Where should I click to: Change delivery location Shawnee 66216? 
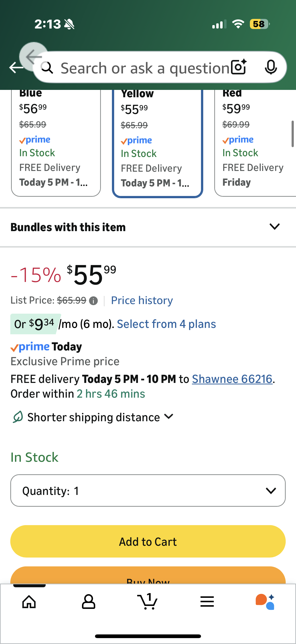(x=232, y=379)
